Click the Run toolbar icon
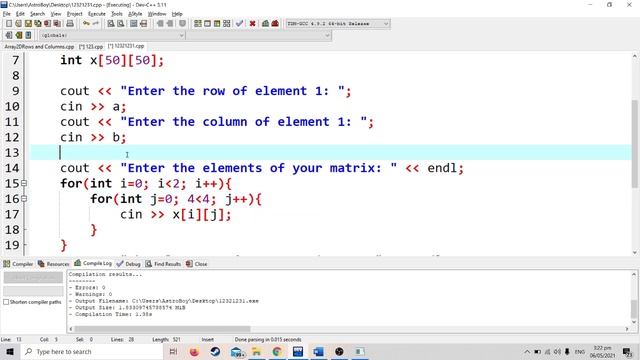The image size is (640, 360). coord(207,24)
